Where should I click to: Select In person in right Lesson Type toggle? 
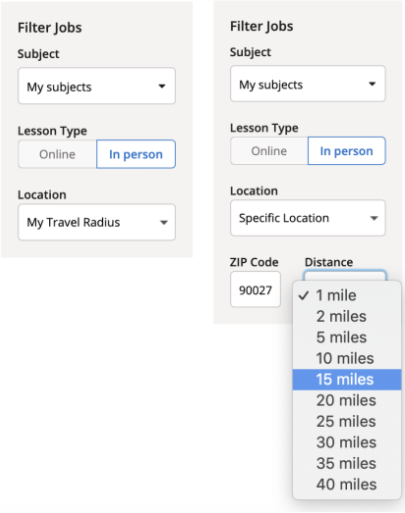(x=347, y=151)
